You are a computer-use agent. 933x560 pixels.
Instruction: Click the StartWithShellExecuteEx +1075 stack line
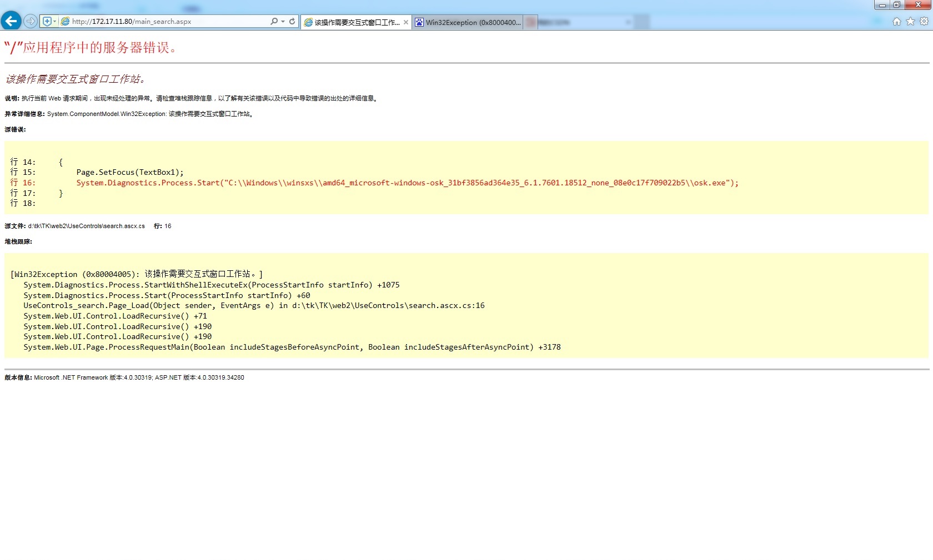coord(212,285)
